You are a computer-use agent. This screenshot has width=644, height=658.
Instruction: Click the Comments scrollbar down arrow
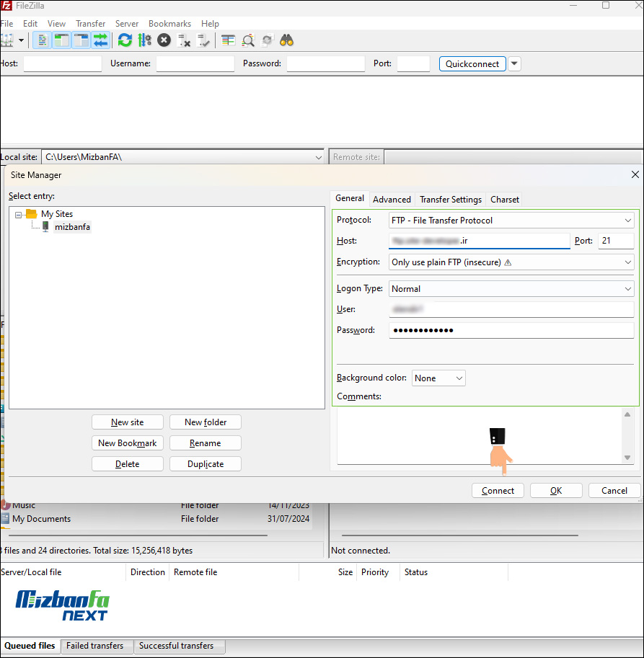[627, 458]
